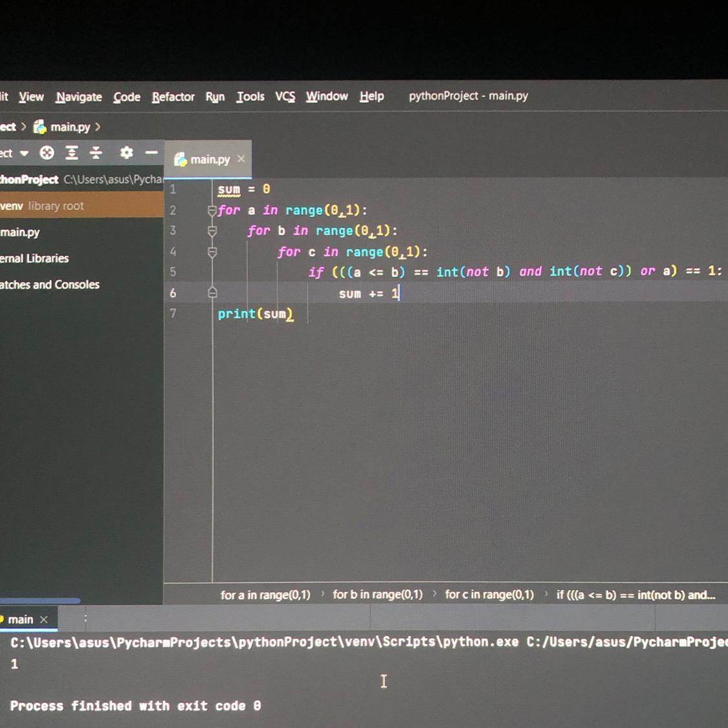
Task: Click line number 7 in the gutter
Action: tap(173, 313)
